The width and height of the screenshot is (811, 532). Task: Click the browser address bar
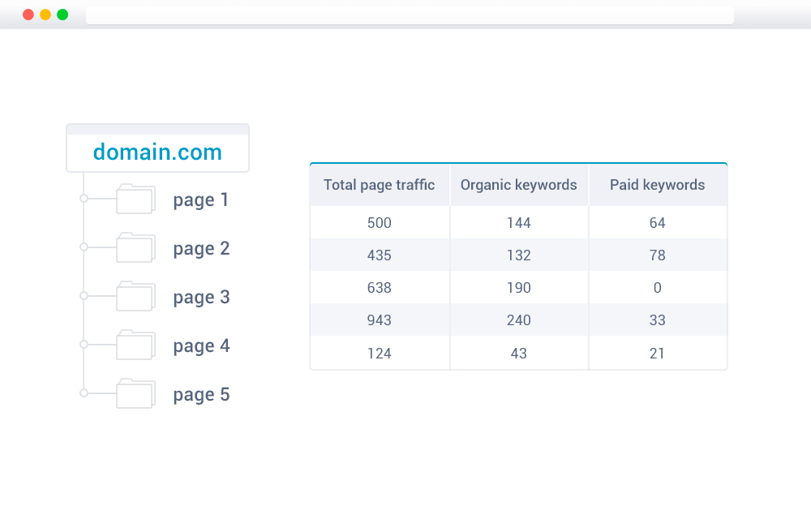tap(410, 15)
